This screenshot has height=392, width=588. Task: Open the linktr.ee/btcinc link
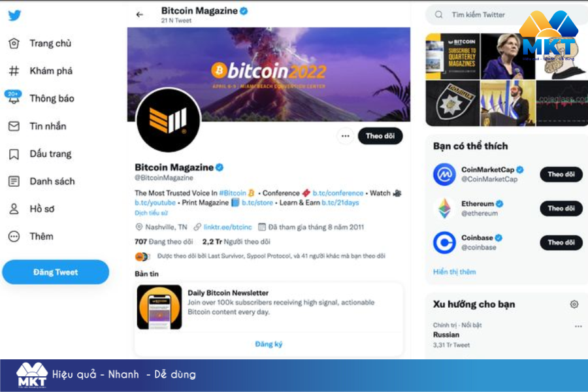click(227, 227)
